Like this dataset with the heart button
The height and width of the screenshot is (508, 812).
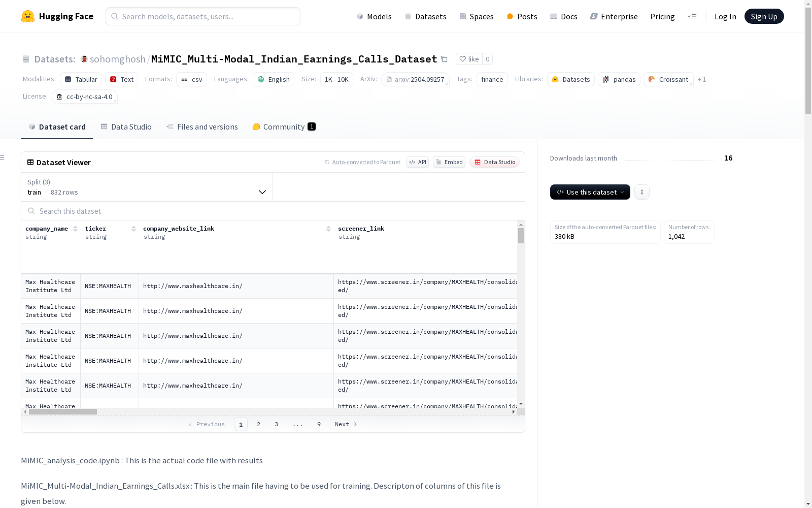coord(469,59)
